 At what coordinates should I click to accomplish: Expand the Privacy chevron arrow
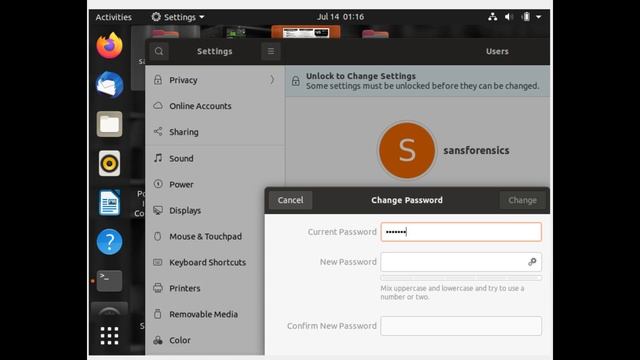[x=272, y=80]
